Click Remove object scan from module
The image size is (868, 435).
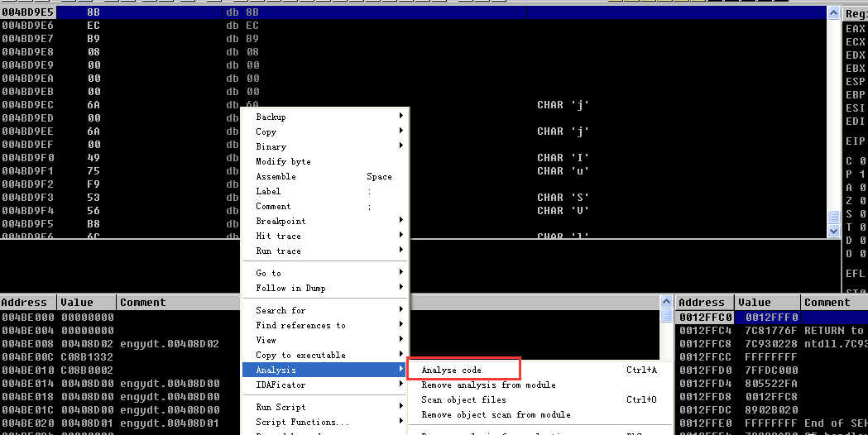click(x=496, y=414)
